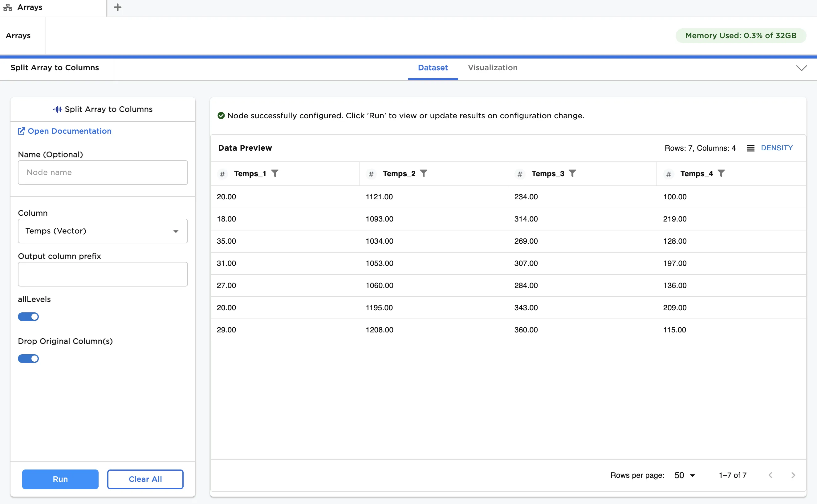Click numeric type icon beside Temps_1
This screenshot has width=817, height=504.
tap(222, 174)
